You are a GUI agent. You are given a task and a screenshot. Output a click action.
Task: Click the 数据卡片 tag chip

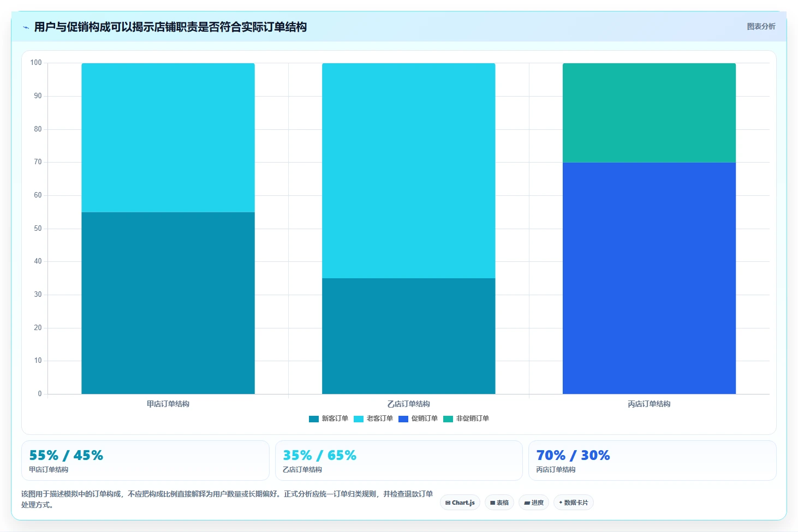click(x=574, y=503)
